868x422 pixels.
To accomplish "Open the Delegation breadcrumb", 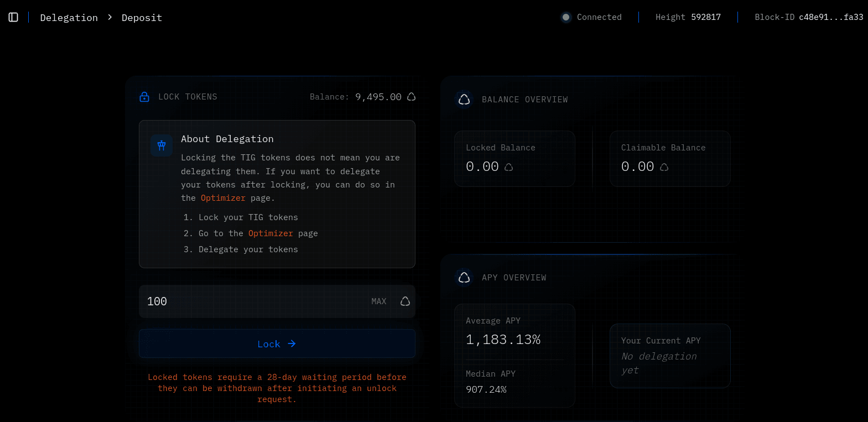I will tap(69, 18).
